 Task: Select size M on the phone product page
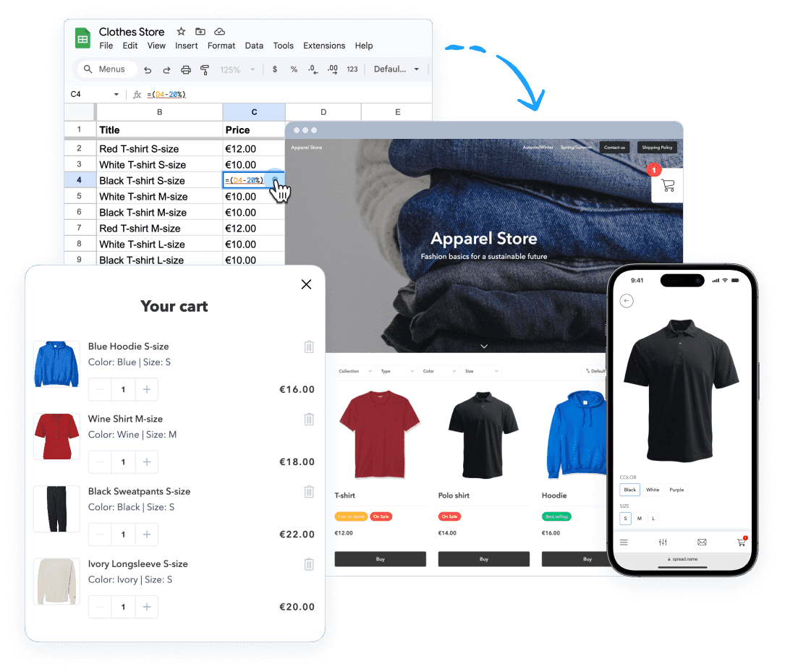641,519
